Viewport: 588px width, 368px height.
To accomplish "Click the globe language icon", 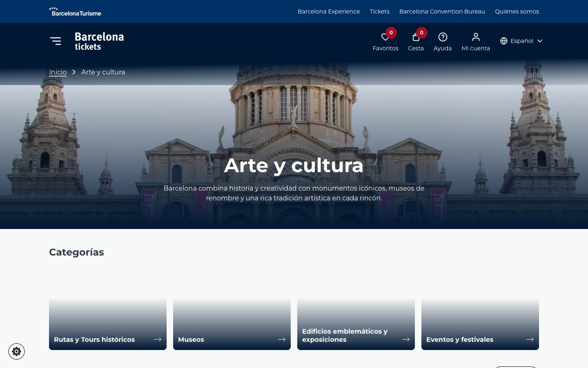I will 504,41.
